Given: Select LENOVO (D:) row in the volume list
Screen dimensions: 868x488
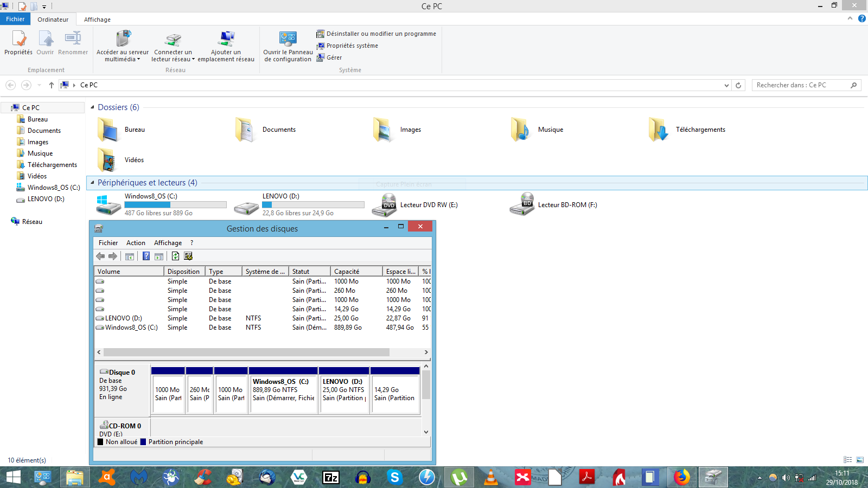Looking at the screenshot, I should point(263,318).
